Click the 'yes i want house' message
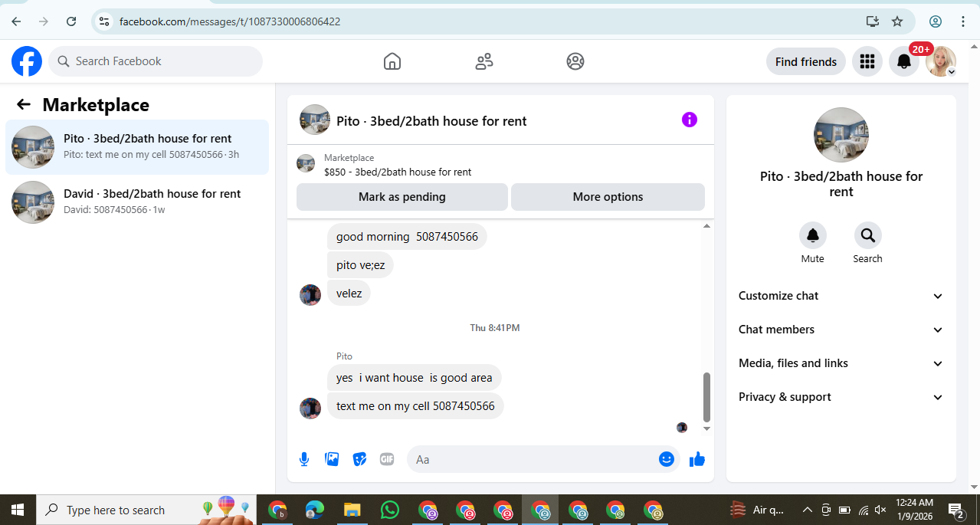Image resolution: width=980 pixels, height=525 pixels. point(415,378)
